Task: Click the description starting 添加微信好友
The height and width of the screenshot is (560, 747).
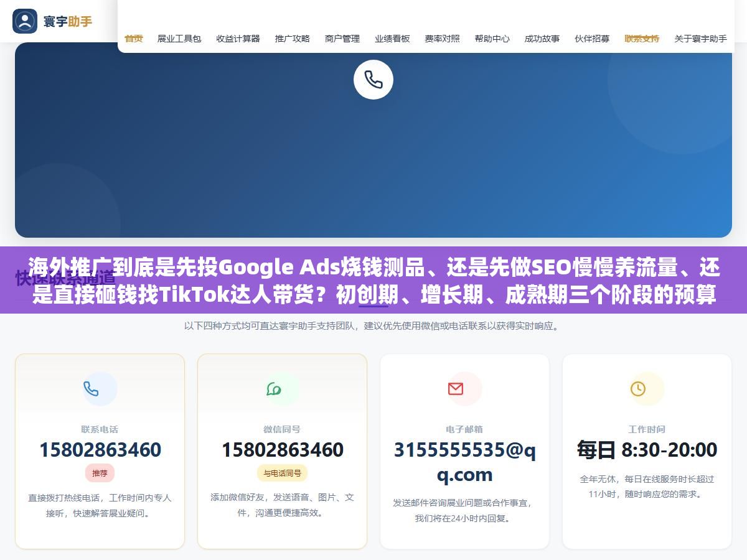Action: pos(282,505)
